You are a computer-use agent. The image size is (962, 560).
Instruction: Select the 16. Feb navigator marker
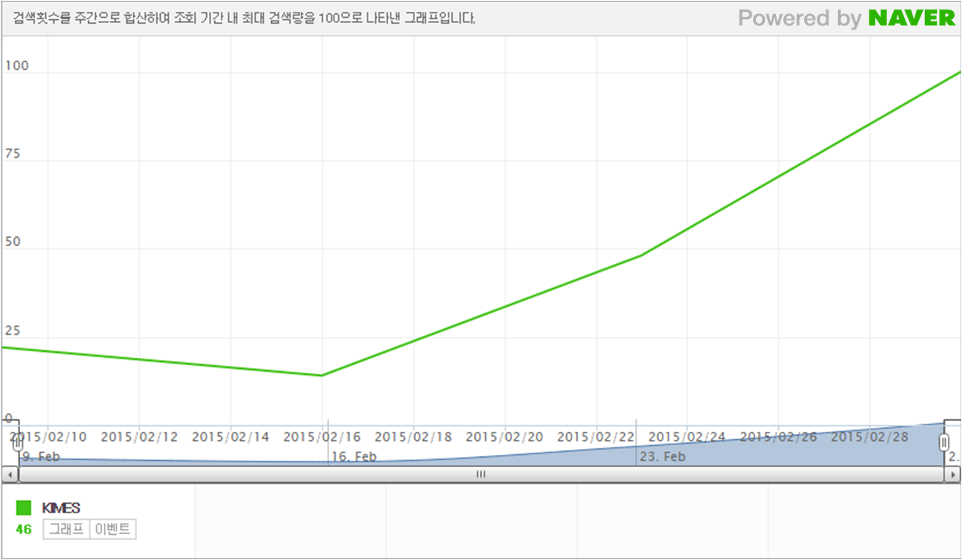[x=354, y=456]
